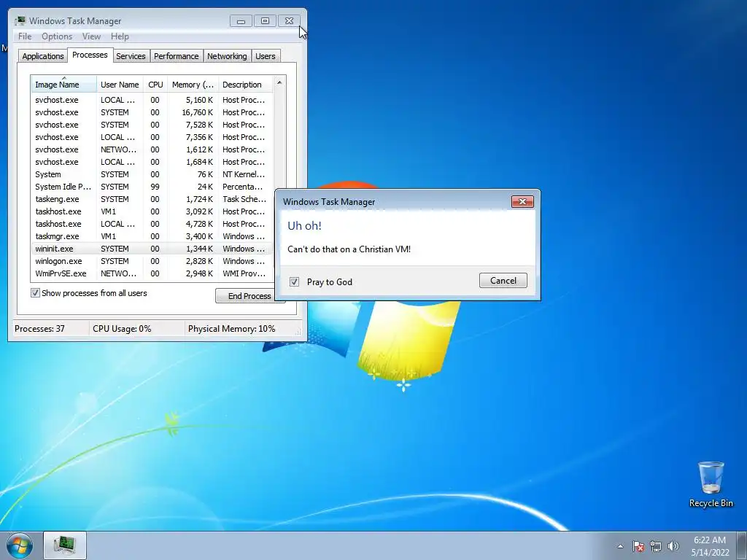Viewport: 747px width, 560px height.
Task: Select svchost.exe using 1,612 K
Action: click(x=152, y=149)
